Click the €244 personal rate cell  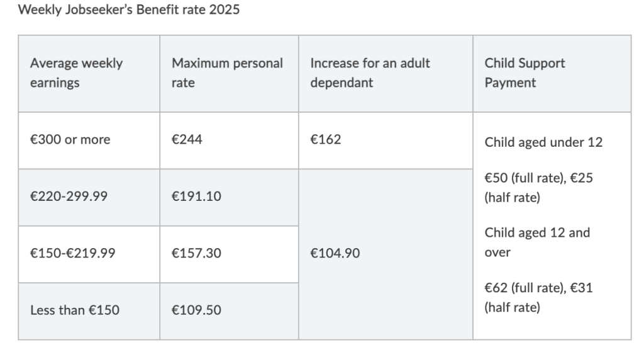point(229,140)
